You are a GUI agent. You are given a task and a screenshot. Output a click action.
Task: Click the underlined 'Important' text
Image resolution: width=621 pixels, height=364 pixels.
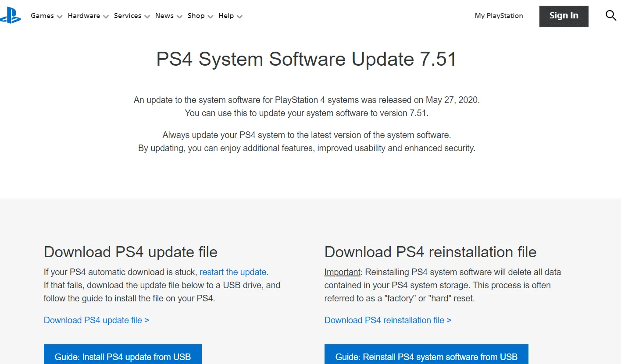point(342,272)
